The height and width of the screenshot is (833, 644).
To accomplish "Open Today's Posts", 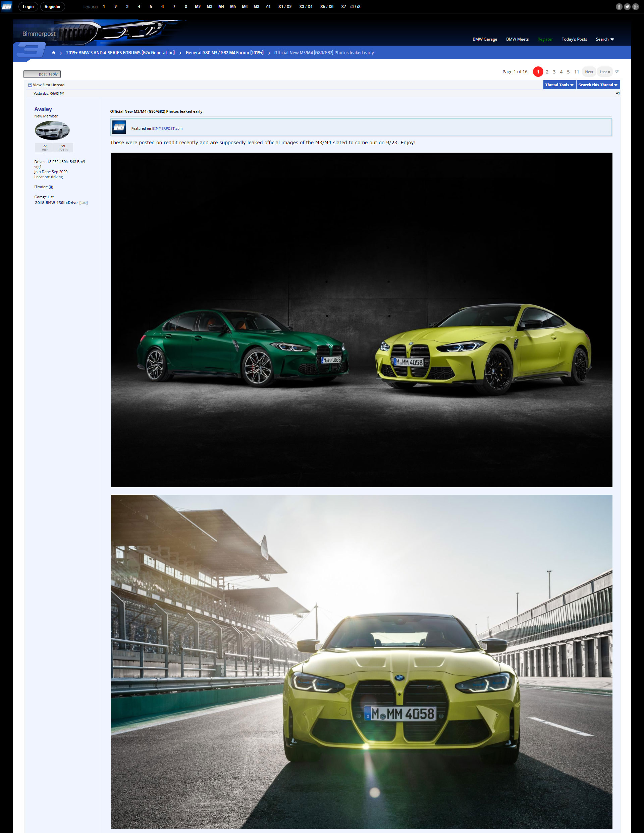I will (x=574, y=39).
